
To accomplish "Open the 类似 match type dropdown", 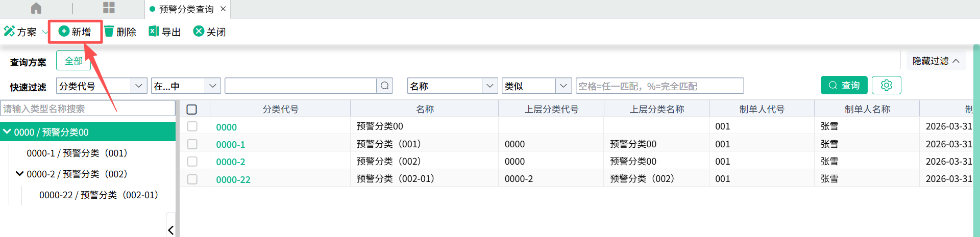I will (562, 86).
